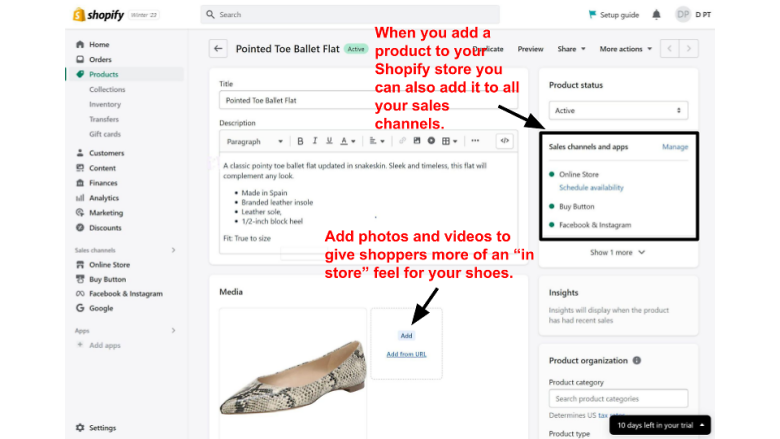Open notifications bell icon
The width and height of the screenshot is (780, 439).
(656, 15)
